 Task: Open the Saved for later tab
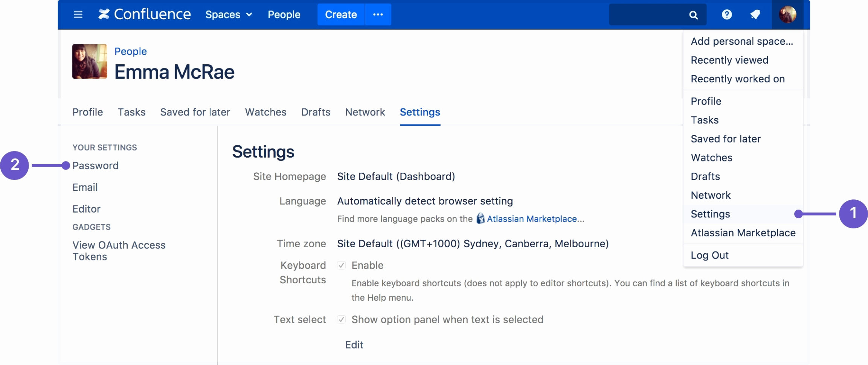click(x=195, y=112)
